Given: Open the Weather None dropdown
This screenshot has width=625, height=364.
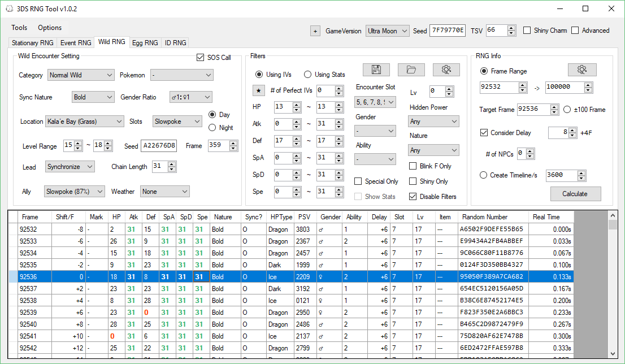Looking at the screenshot, I should (x=164, y=192).
